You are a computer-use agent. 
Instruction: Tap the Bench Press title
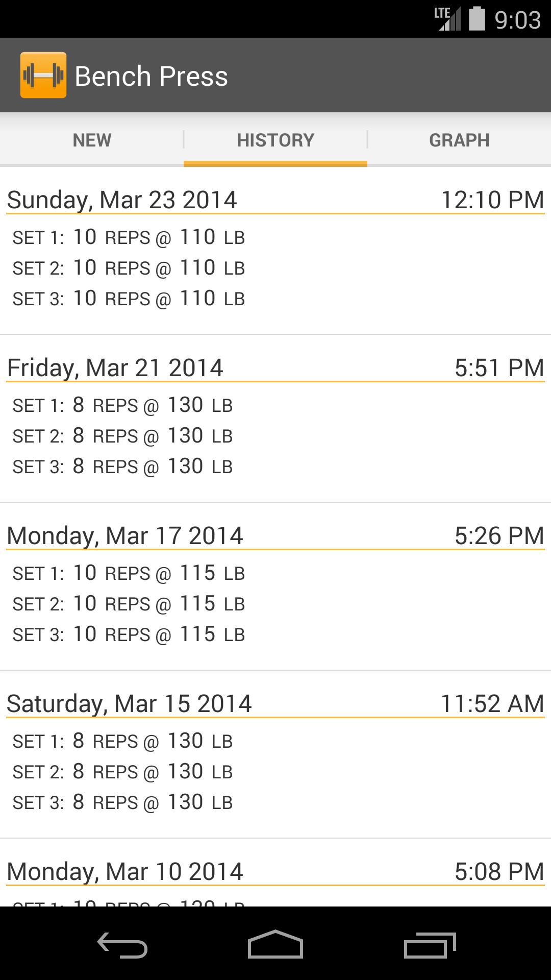151,76
